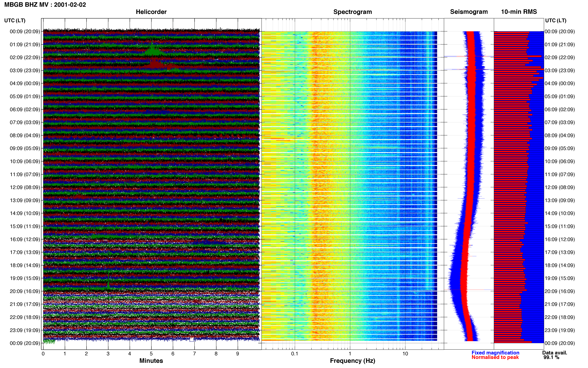Click left time label 09:09 (05:09)
This screenshot has width=588, height=368.
25,148
